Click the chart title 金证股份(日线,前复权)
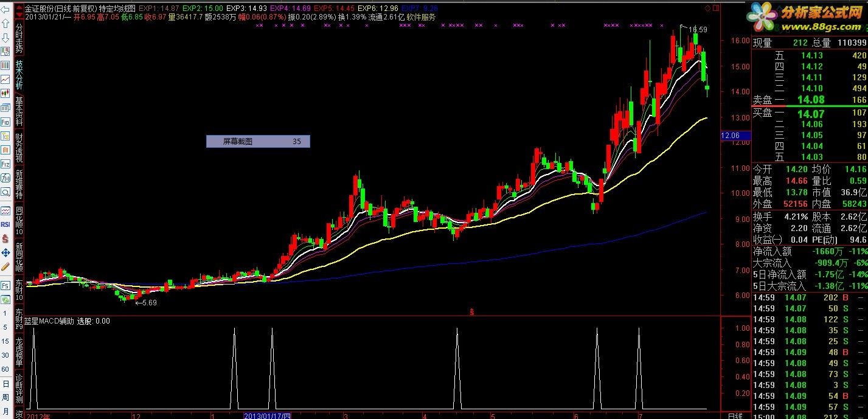 click(x=60, y=9)
